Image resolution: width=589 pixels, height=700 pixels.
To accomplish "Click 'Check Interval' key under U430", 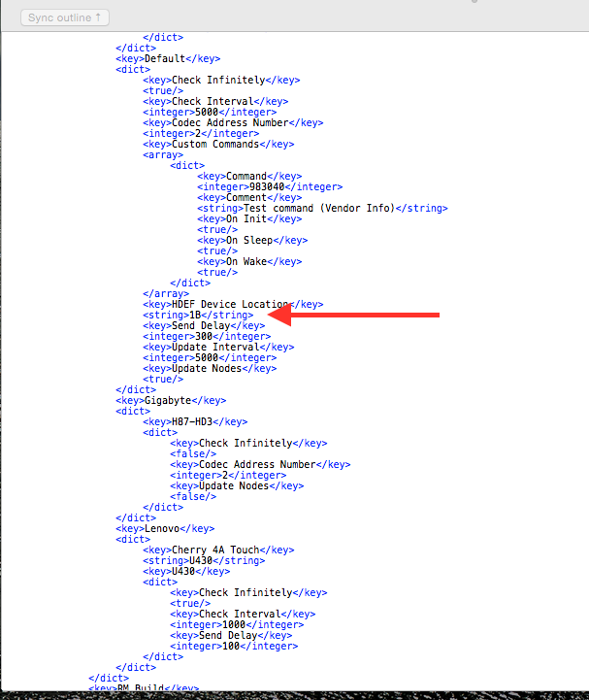I will pyautogui.click(x=243, y=615).
